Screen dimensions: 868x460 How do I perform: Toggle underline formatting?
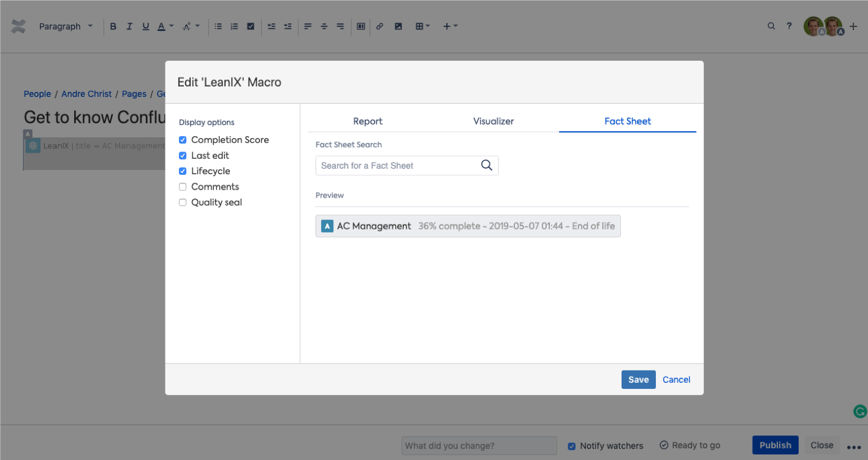145,26
